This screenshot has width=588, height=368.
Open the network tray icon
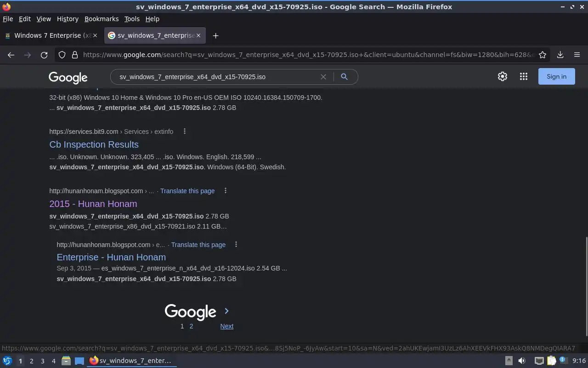coord(539,361)
